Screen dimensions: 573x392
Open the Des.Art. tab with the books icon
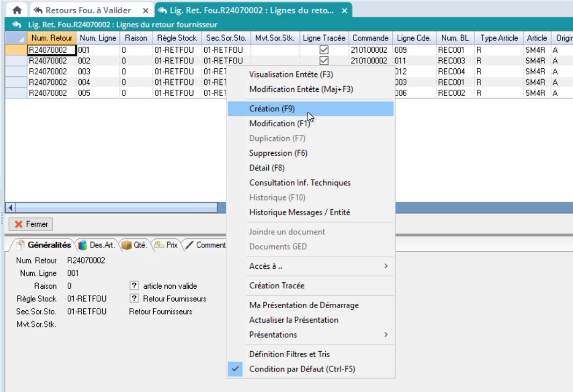pyautogui.click(x=96, y=245)
